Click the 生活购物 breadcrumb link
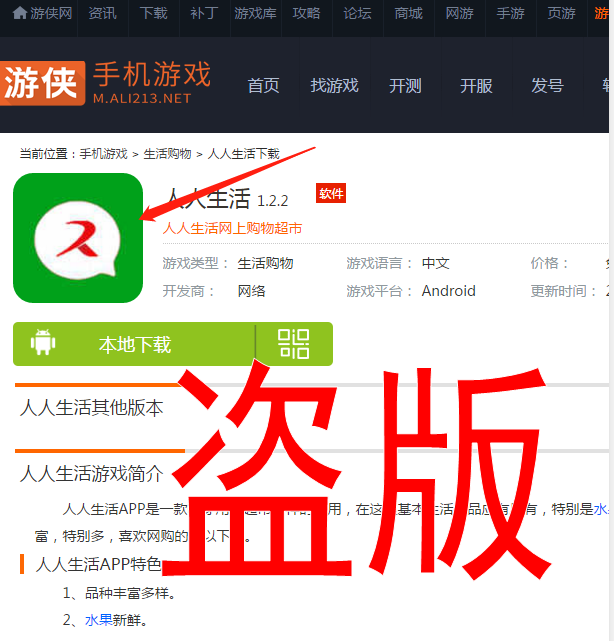 click(168, 154)
